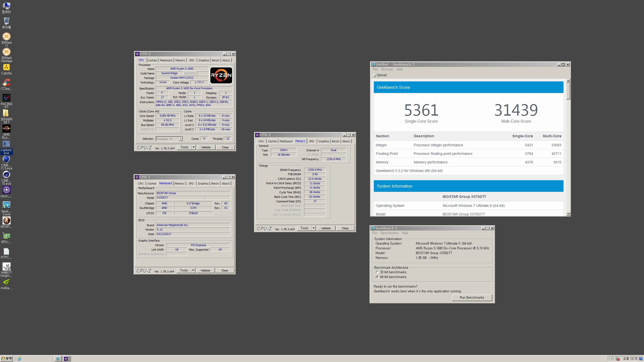The image size is (644, 362).
Task: Open Catzilla desktop shortcut
Action: coord(6,69)
